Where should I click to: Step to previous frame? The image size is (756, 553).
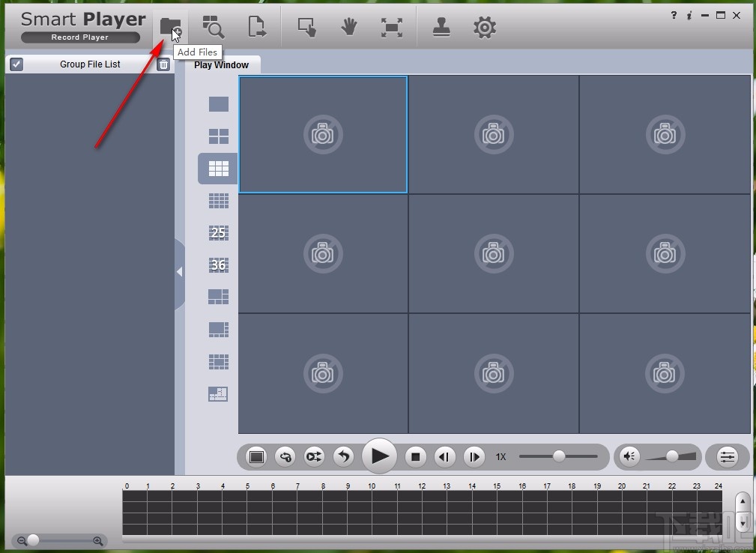coord(444,456)
